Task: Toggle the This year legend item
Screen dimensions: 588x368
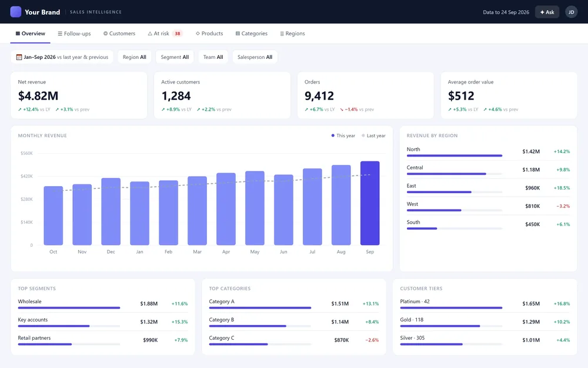Action: 343,135
